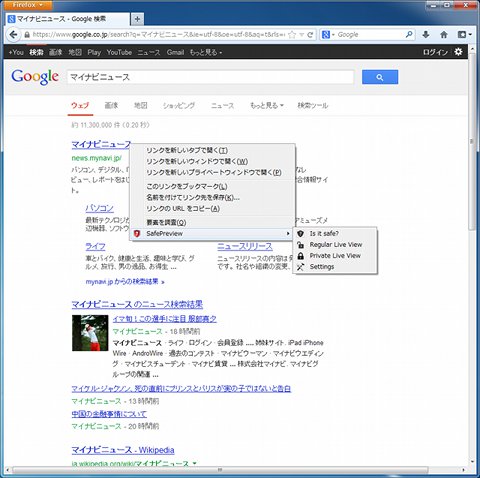Select open link in new private window
480x478 pixels.
tap(212, 172)
